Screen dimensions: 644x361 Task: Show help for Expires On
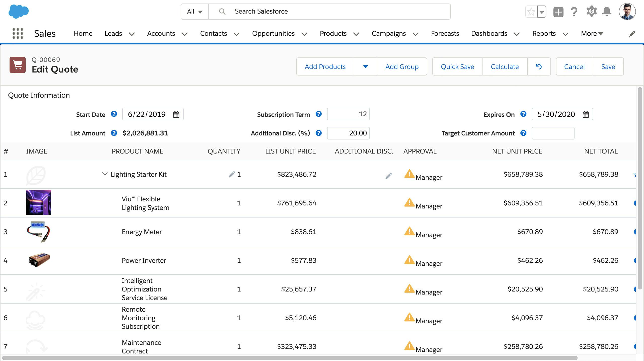pos(524,114)
